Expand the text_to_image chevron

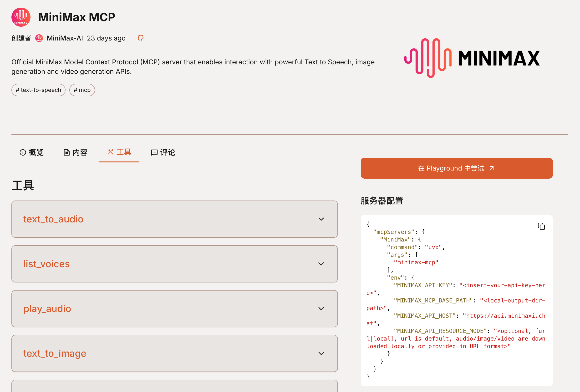tap(321, 353)
